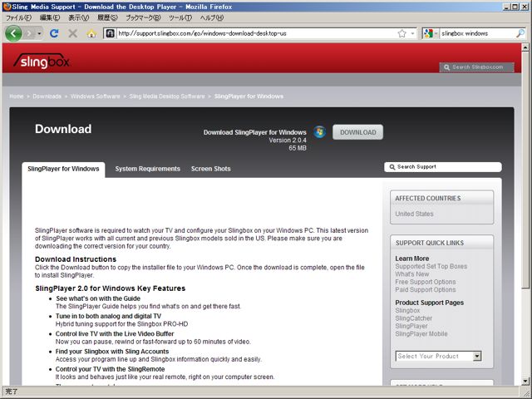Open the Downloads breadcrumb link
This screenshot has width=532, height=399.
point(47,96)
